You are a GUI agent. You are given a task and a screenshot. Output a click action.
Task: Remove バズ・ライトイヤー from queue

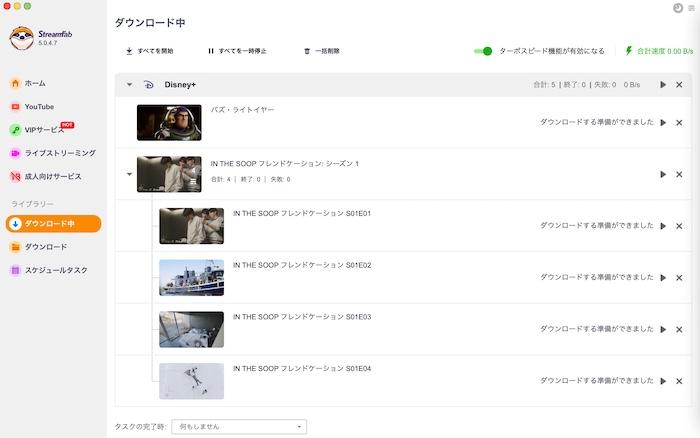[679, 122]
